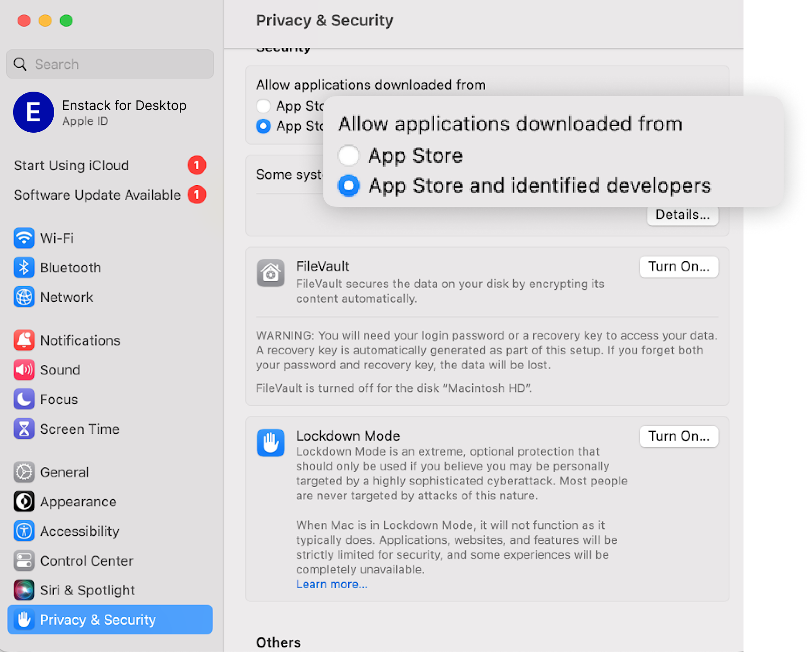Minimize the window with the yellow button
Screen dimensions: 812x652
point(45,21)
